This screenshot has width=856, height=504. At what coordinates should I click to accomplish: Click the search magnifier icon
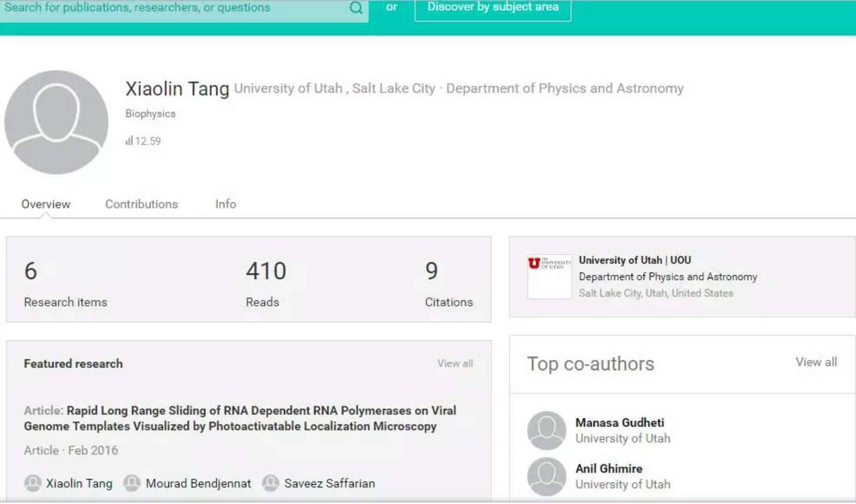[x=356, y=7]
